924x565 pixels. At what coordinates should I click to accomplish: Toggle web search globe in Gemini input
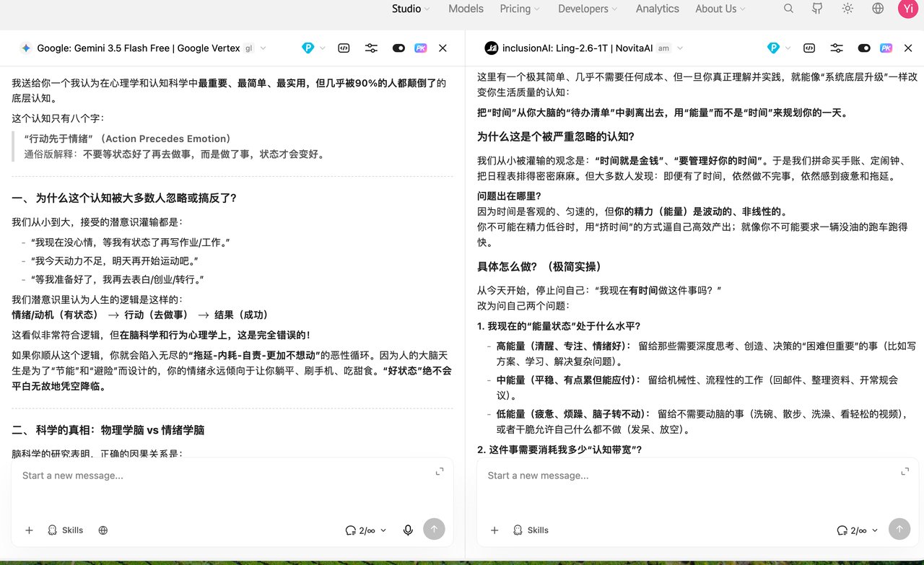point(103,530)
